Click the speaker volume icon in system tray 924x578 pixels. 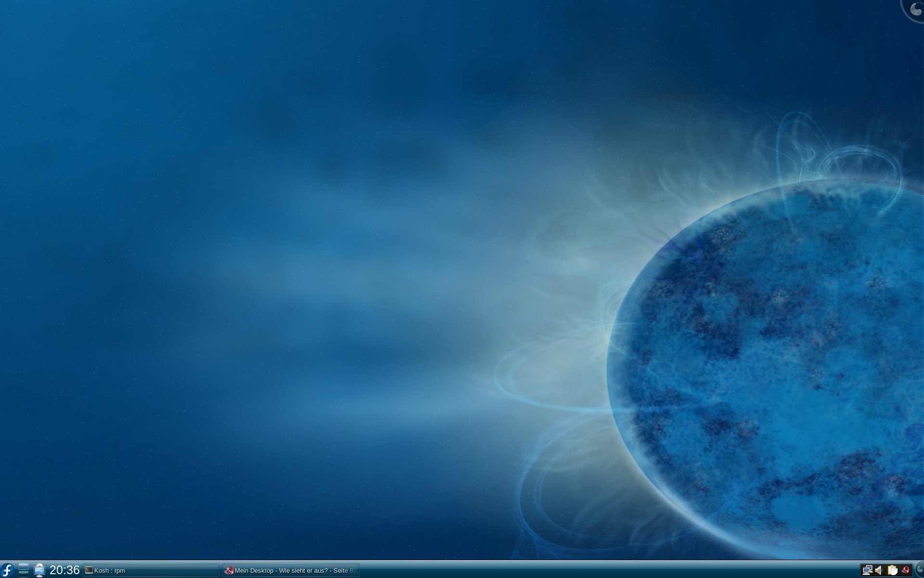[x=879, y=570]
